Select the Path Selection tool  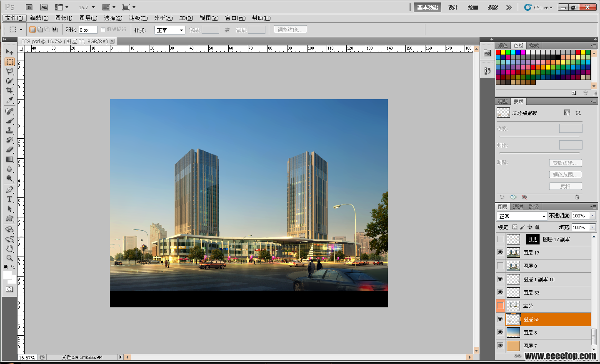click(10, 209)
